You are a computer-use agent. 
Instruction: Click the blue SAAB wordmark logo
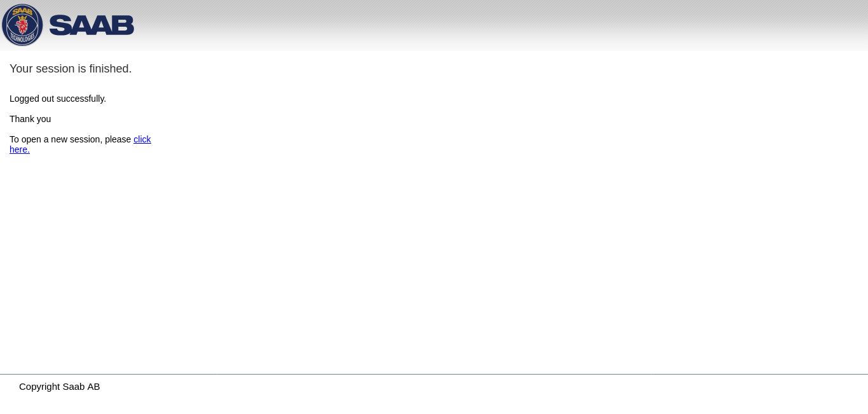coord(92,25)
